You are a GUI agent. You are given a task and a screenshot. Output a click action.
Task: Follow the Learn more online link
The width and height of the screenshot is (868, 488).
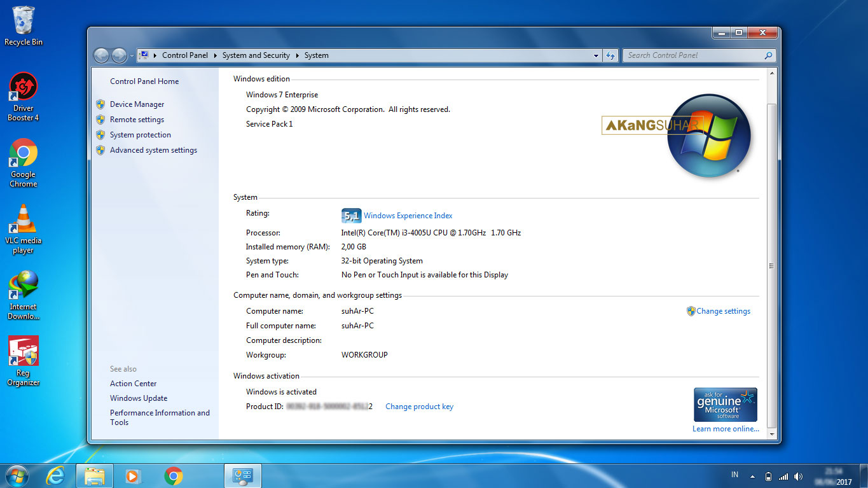[x=726, y=429]
